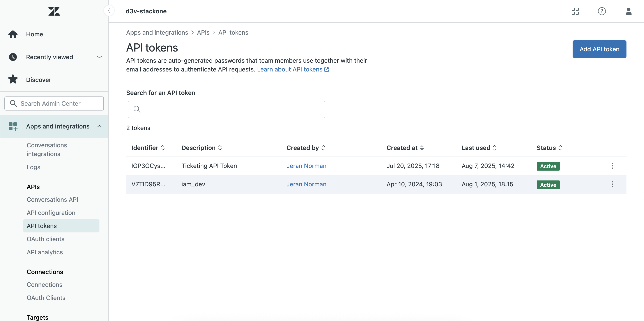The width and height of the screenshot is (644, 321).
Task: Open the product tray grid icon
Action: click(575, 11)
